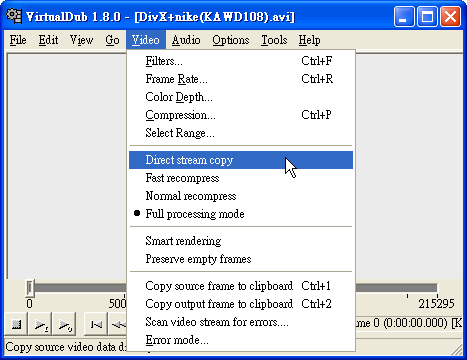Click Copy source frame to clipboard
The height and width of the screenshot is (360, 467).
[241, 286]
